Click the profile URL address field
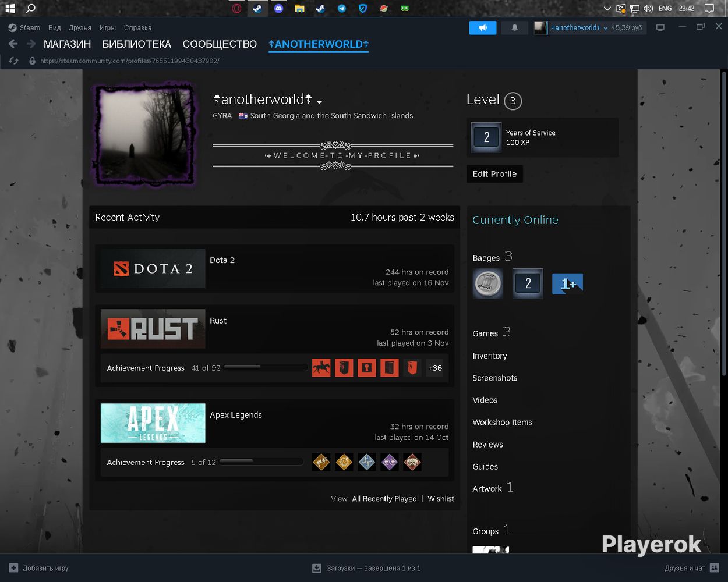728x582 pixels. (x=130, y=61)
